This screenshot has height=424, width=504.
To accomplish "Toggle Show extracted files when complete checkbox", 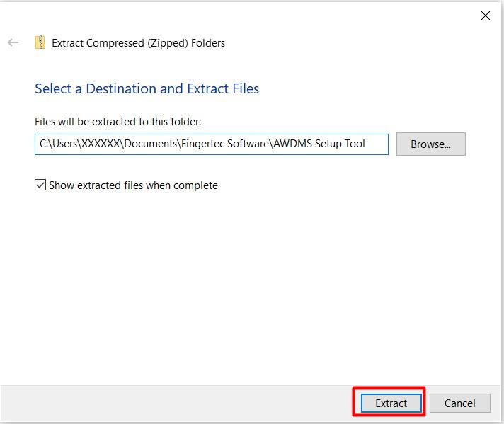I will (40, 185).
